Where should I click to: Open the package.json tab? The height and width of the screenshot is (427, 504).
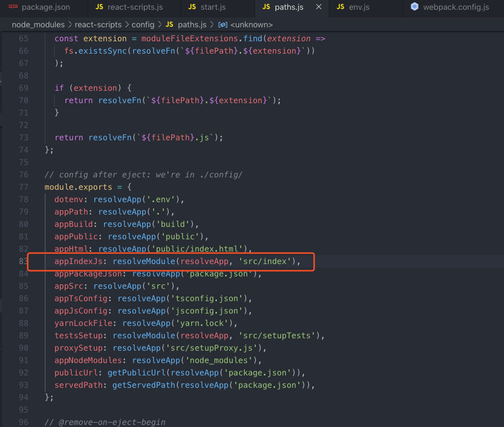(x=46, y=7)
